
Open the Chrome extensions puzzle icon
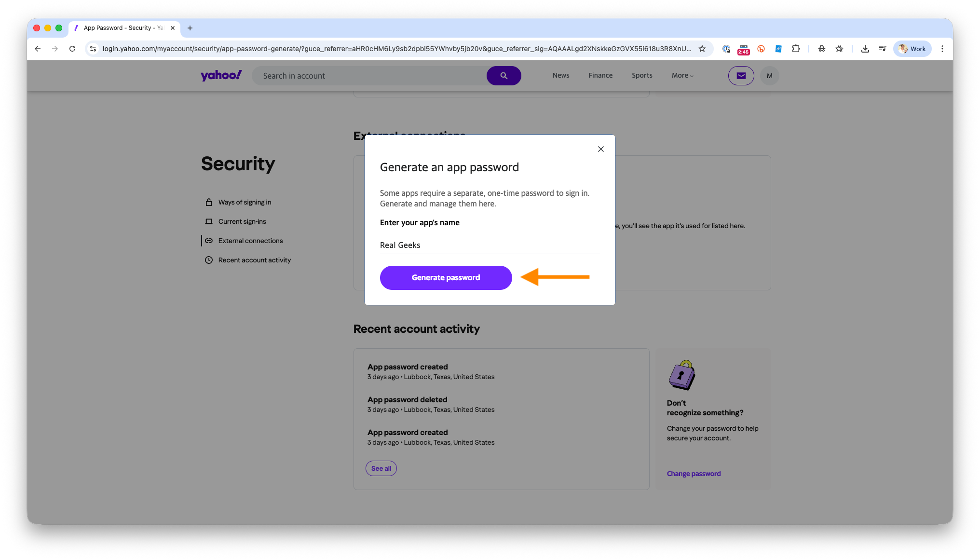pyautogui.click(x=796, y=49)
